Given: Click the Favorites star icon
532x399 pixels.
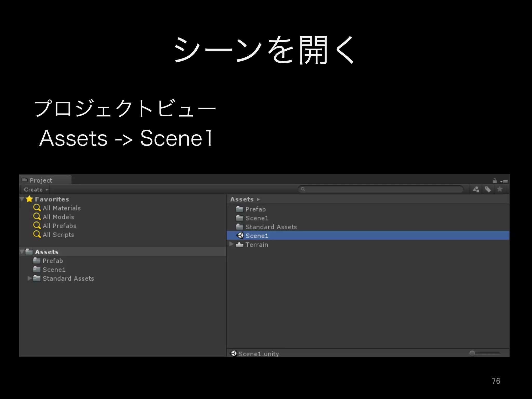Looking at the screenshot, I should coord(29,199).
